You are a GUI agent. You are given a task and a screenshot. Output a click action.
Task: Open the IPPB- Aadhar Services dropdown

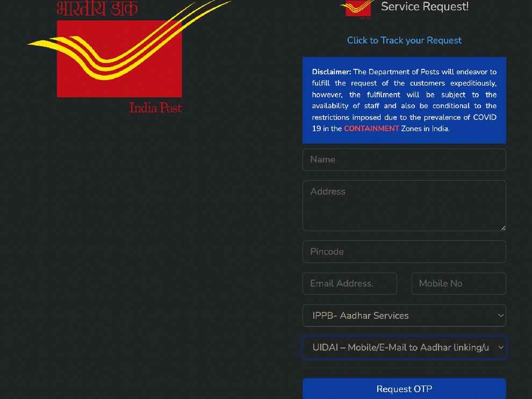click(404, 316)
